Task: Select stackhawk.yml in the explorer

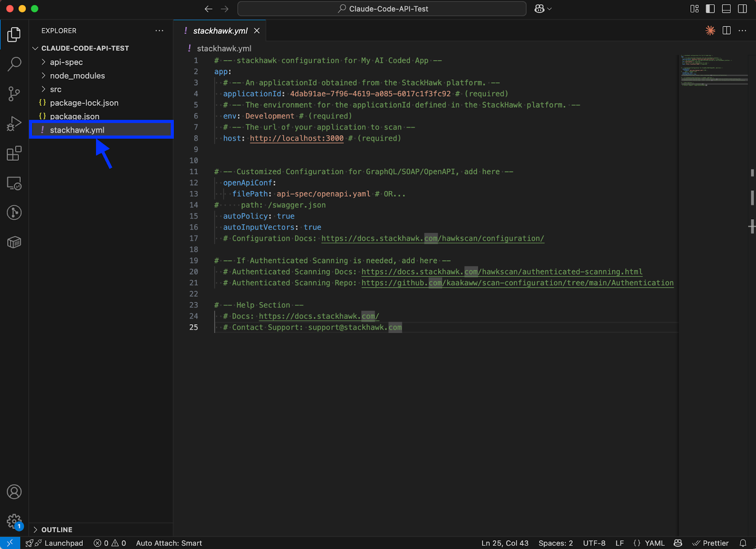Action: click(101, 130)
